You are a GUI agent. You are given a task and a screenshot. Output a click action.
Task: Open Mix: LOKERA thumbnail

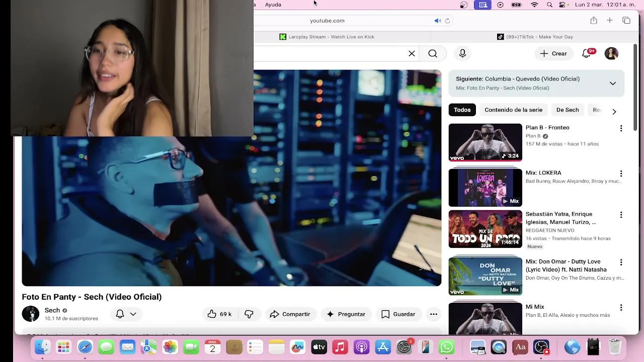pos(486,188)
